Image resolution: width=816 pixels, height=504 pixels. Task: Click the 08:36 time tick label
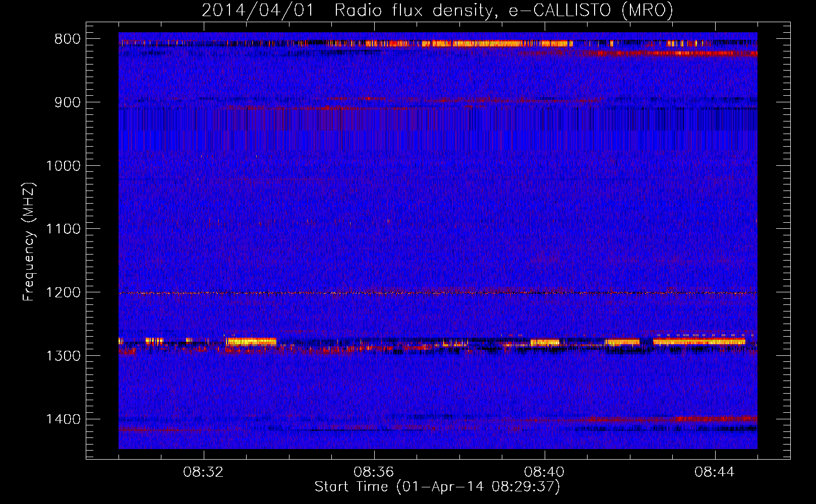coord(374,472)
